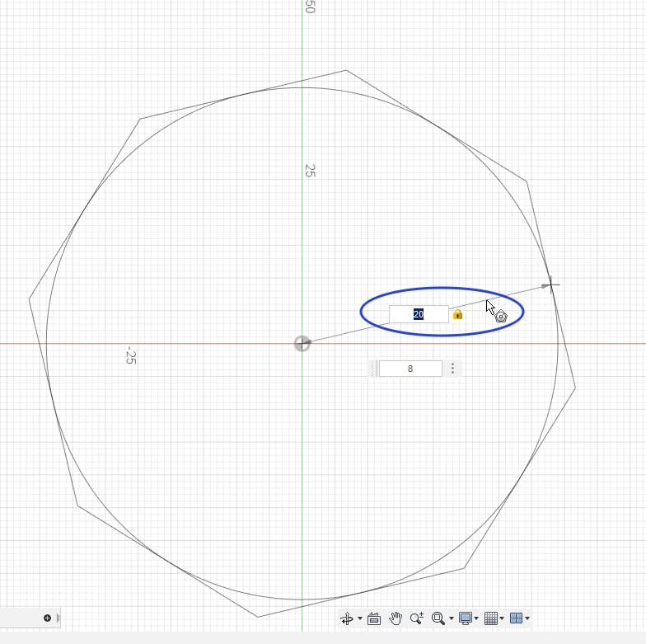This screenshot has height=644, width=646.
Task: Expand the Grid and Snaps dropdown arrow
Action: tap(502, 618)
